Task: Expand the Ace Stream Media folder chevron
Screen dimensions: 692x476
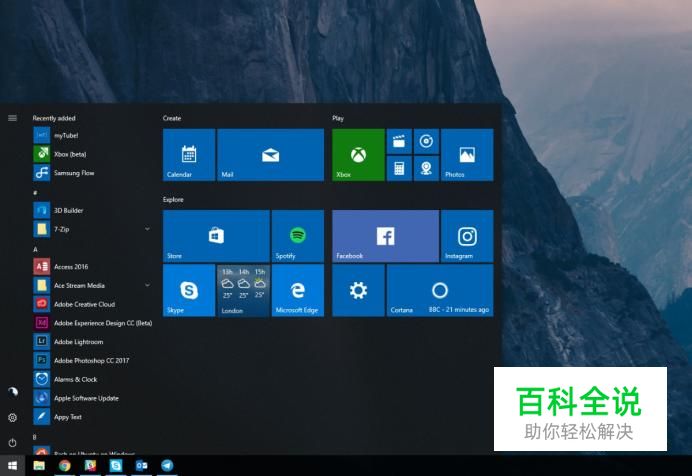Action: click(x=147, y=285)
